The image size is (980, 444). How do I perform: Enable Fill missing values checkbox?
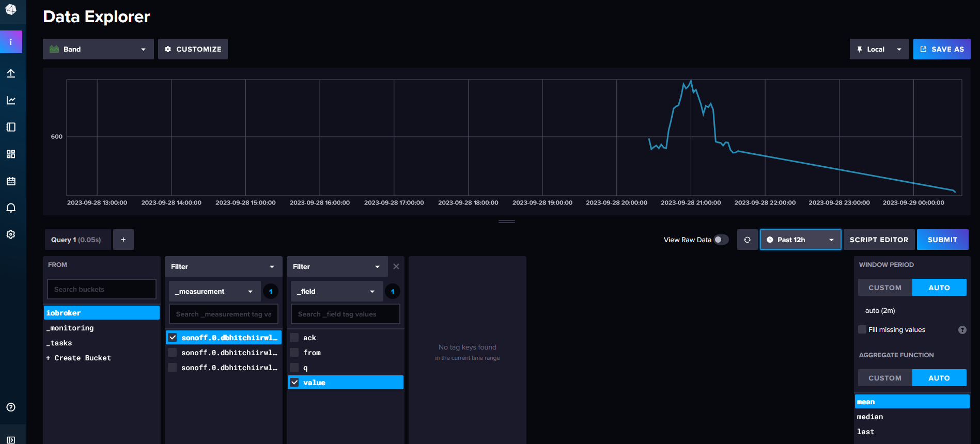pos(862,329)
